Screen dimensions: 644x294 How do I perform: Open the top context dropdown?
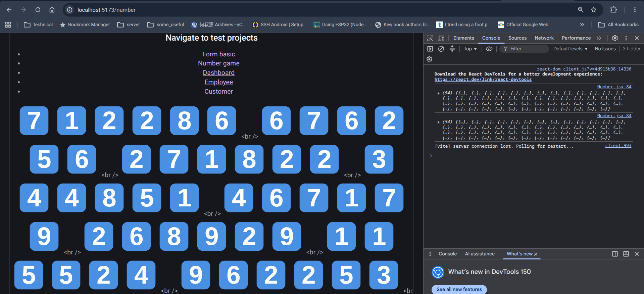coord(470,49)
